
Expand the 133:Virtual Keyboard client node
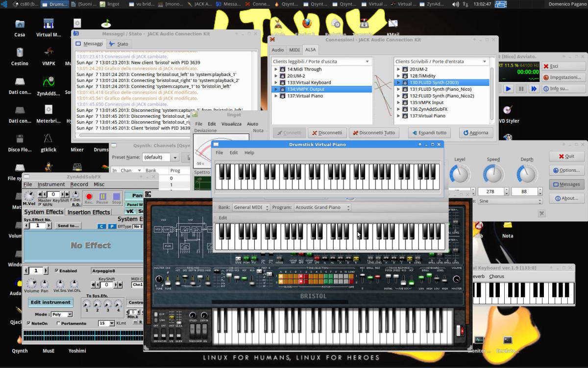276,82
